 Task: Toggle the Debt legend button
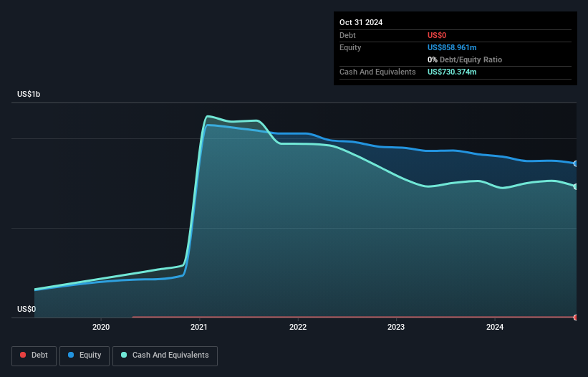pos(34,355)
